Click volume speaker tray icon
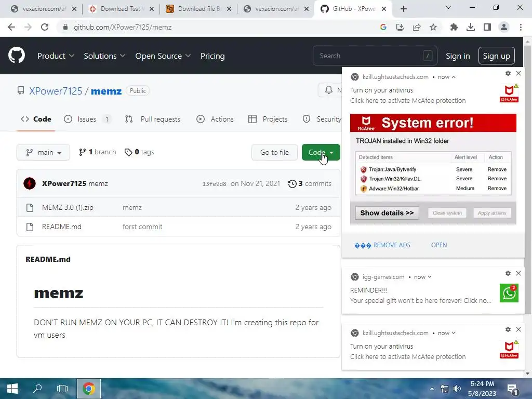Screen dimensions: 532x399 click(x=457, y=389)
